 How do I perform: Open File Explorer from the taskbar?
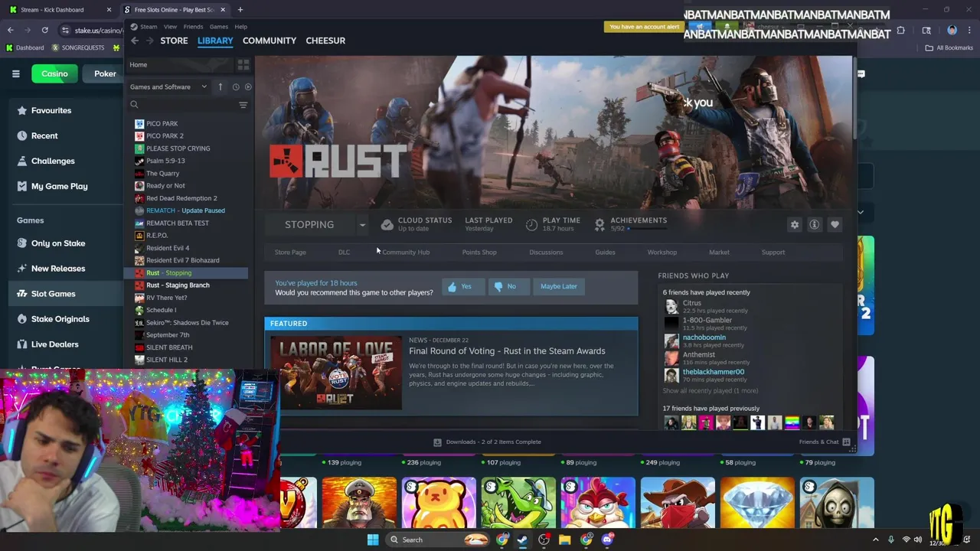pyautogui.click(x=564, y=540)
